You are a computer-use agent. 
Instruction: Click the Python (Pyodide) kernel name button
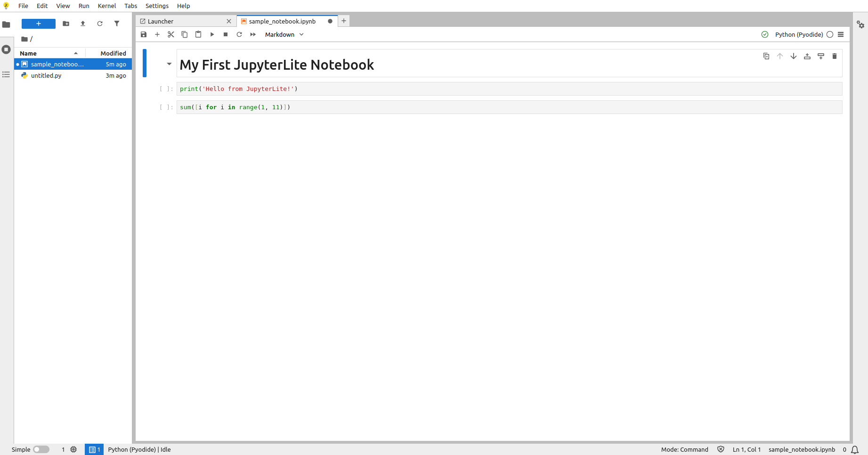tap(799, 34)
